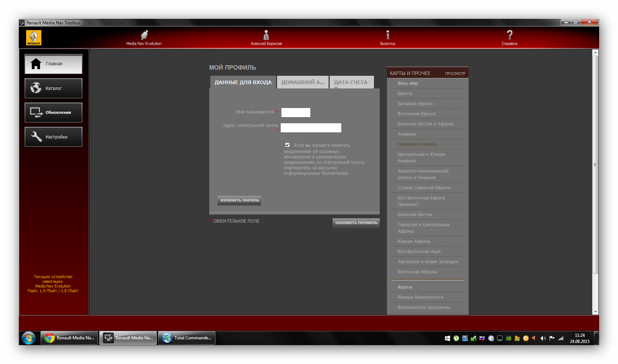Image resolution: width=618 pixels, height=364 pixels.
Task: Open Обновления updates section
Action: click(53, 112)
